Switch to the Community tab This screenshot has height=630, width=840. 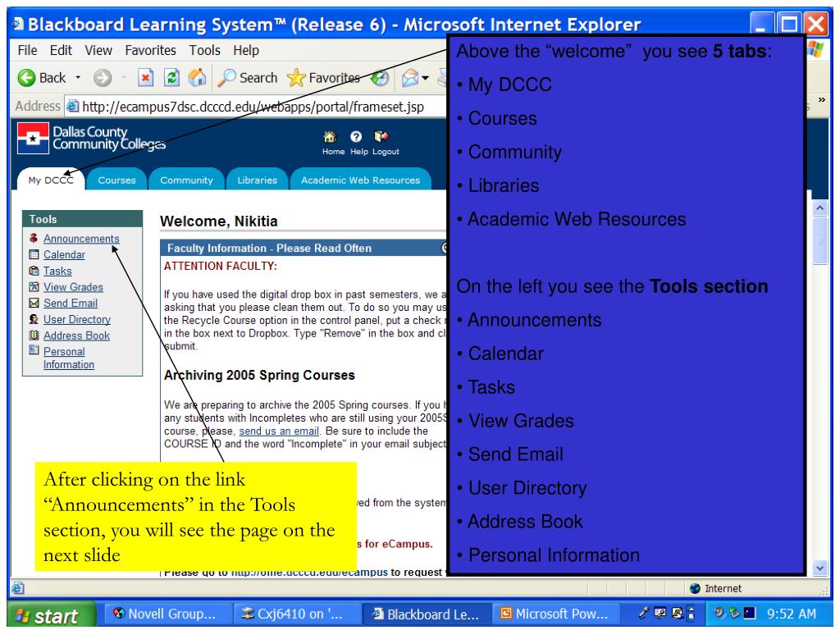(x=186, y=180)
